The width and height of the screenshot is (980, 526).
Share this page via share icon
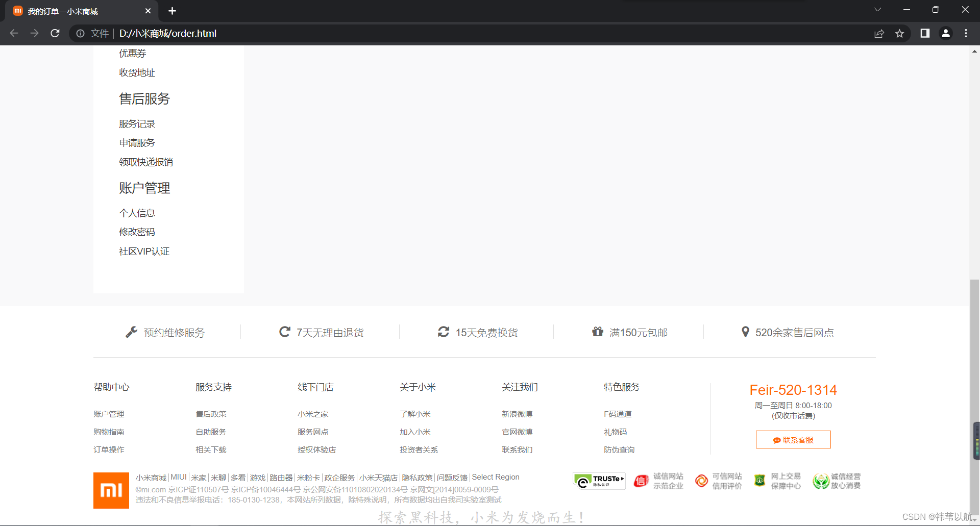point(879,33)
